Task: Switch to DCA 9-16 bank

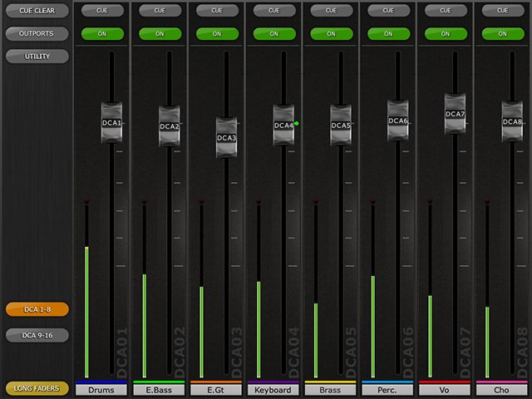Action: pyautogui.click(x=37, y=335)
